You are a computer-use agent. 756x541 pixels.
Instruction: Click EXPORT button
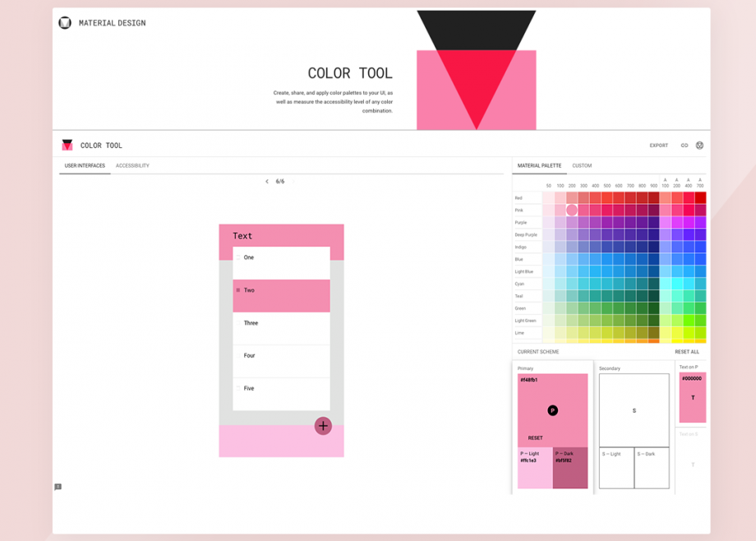[x=658, y=146]
